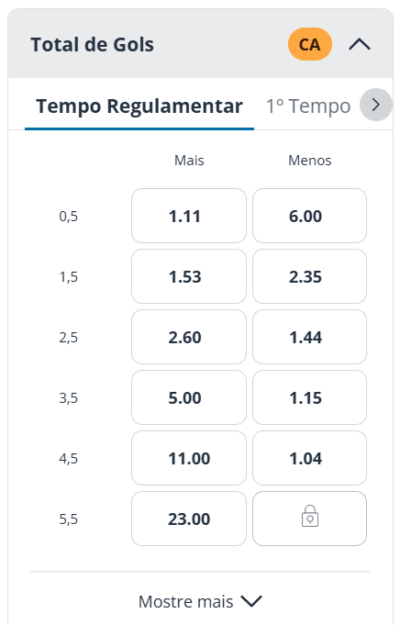Viewport: 400px width, 625px height.
Task: Choose Mais 2,5 at 2.60
Action: tap(189, 337)
